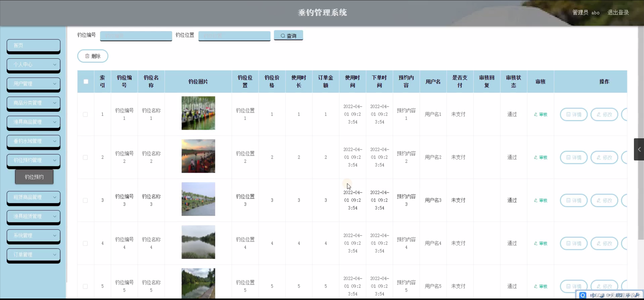Click 修改 edit button for row 用户名3

click(604, 201)
